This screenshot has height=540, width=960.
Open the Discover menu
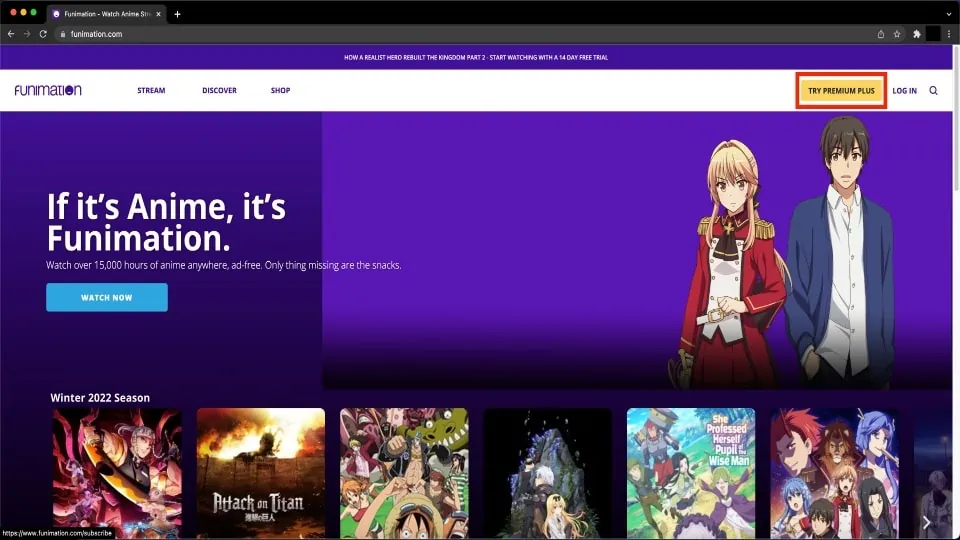(x=219, y=91)
